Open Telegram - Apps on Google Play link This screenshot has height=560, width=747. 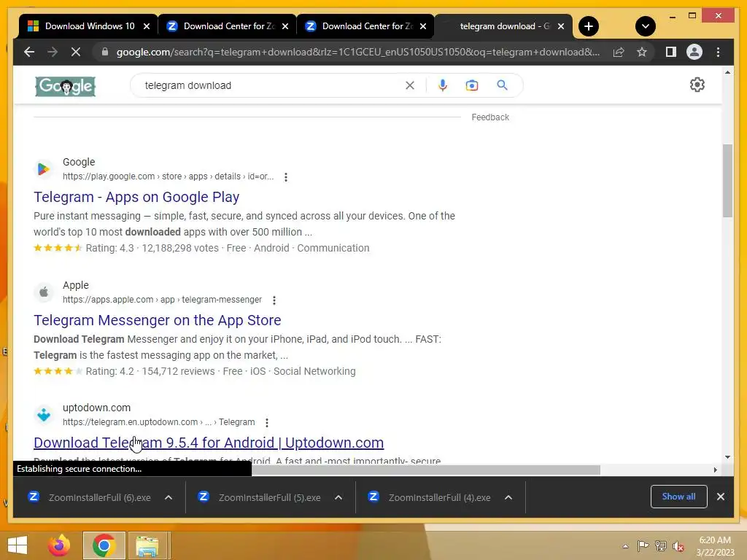[136, 197]
